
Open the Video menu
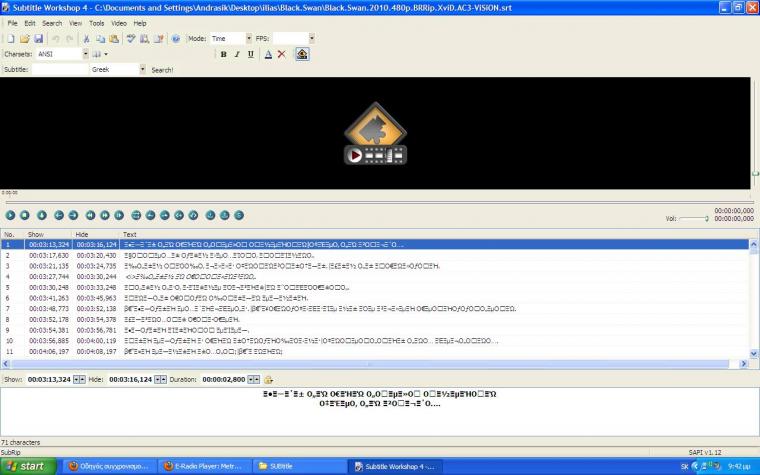coord(118,22)
